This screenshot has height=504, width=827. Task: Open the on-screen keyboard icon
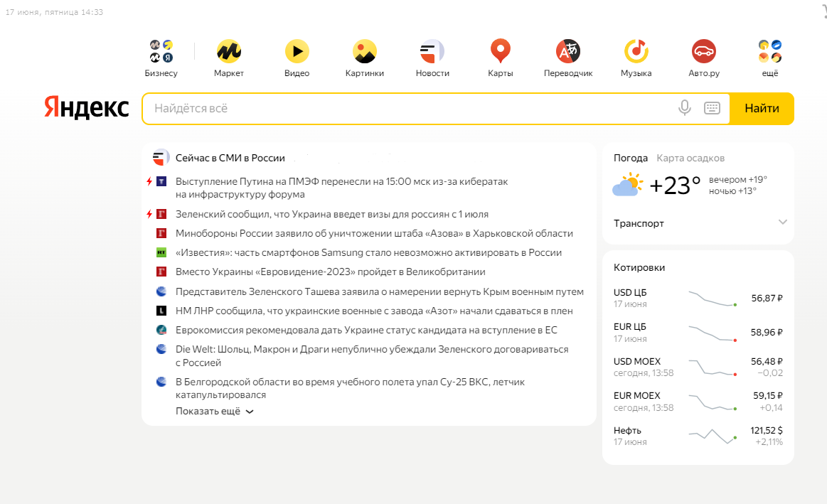[712, 108]
